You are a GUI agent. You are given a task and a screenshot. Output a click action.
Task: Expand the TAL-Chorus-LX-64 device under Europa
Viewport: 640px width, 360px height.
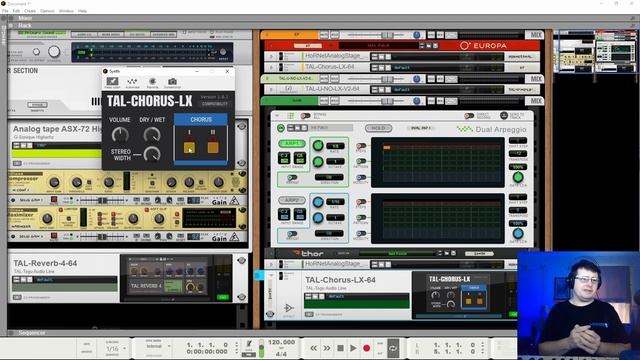point(271,67)
